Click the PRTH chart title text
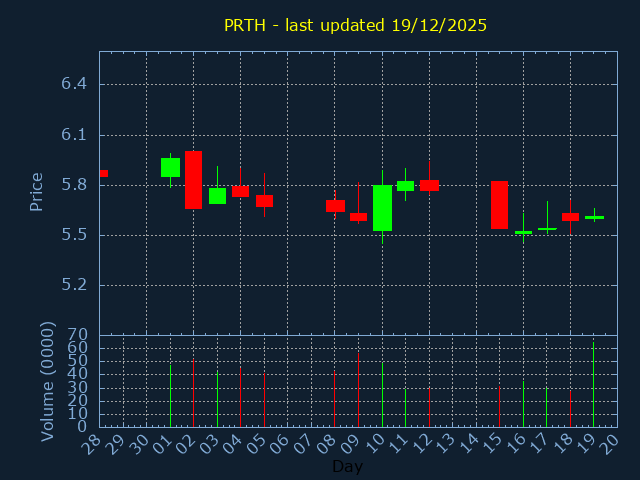Screen dimensions: 640x480 355,25
